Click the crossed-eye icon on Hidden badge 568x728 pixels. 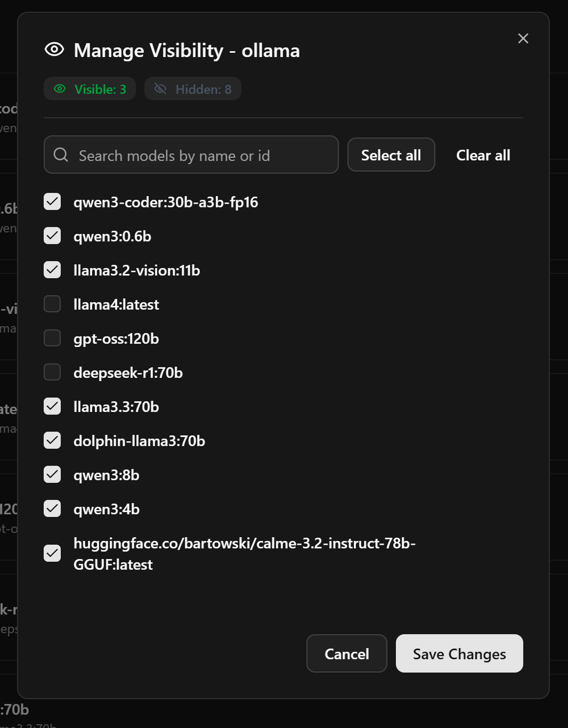pyautogui.click(x=161, y=88)
